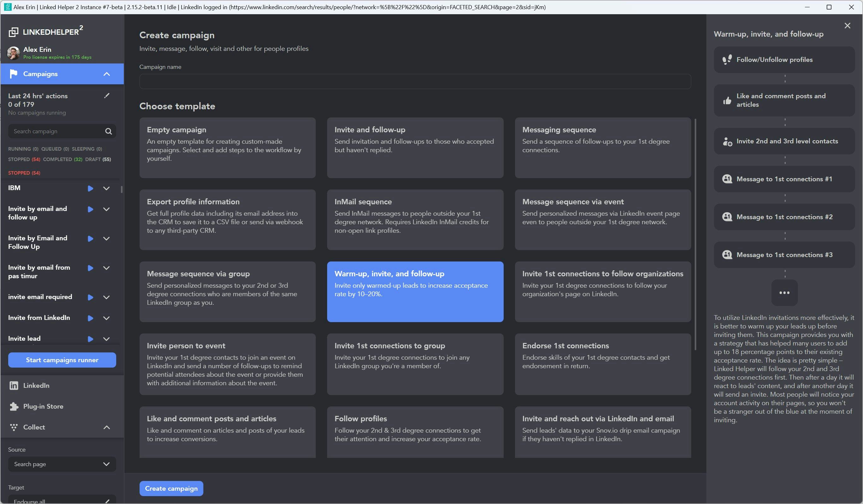The width and height of the screenshot is (863, 504).
Task: Click the Create campaign button
Action: pyautogui.click(x=171, y=488)
